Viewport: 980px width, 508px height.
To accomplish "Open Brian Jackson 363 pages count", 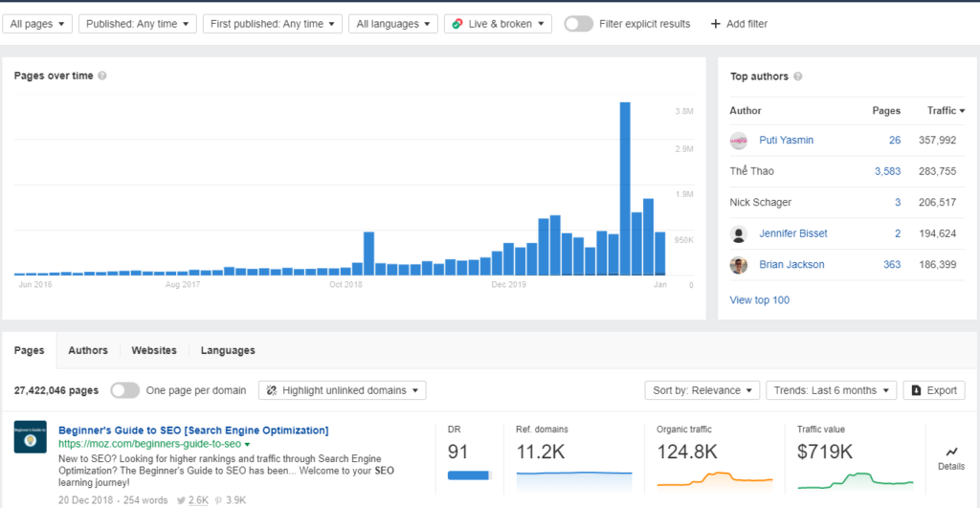I will tap(892, 265).
